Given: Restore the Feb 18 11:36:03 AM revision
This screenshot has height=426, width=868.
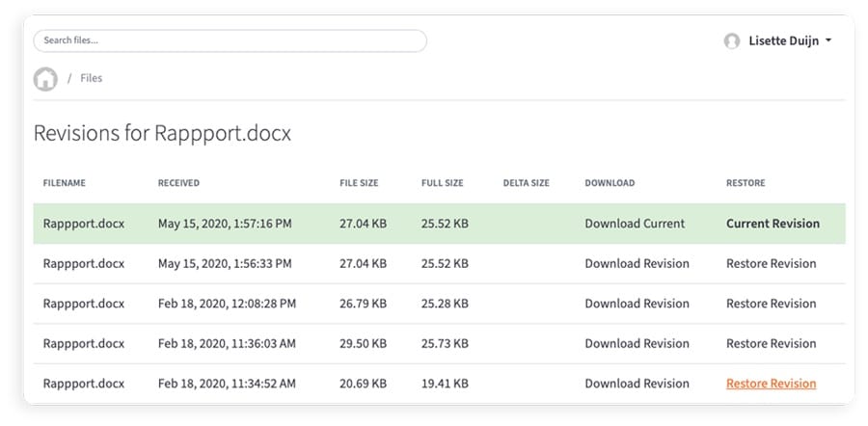Looking at the screenshot, I should 772,343.
